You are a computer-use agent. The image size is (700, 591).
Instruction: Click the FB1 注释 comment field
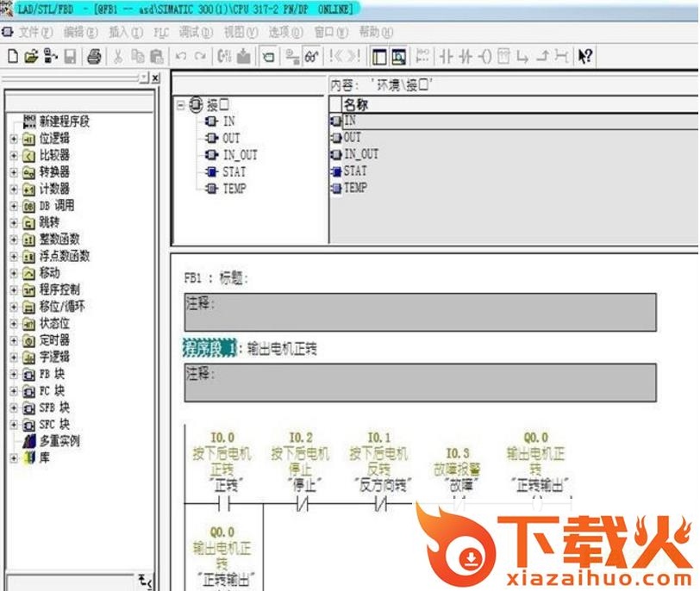[420, 312]
